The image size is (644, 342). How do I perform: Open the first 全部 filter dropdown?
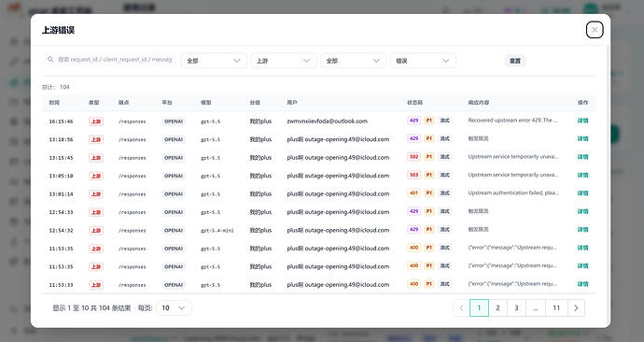click(214, 61)
